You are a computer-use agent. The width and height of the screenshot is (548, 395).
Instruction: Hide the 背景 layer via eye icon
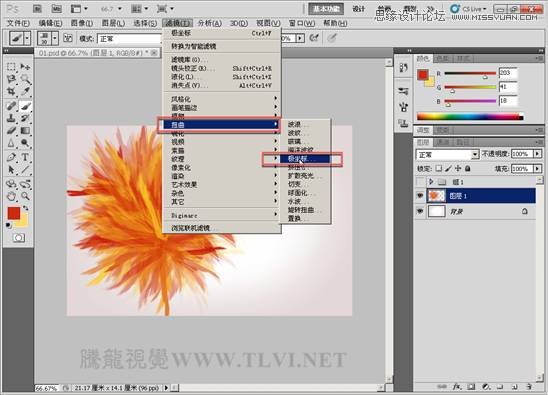pyautogui.click(x=420, y=211)
